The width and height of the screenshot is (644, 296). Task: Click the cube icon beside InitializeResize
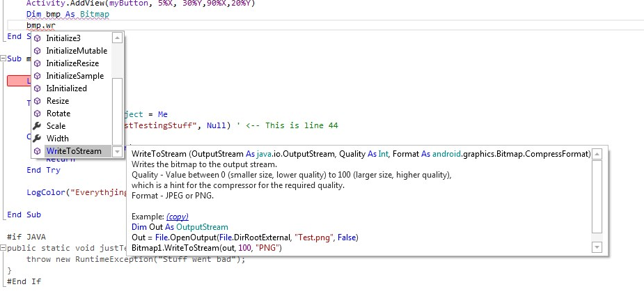coord(38,63)
